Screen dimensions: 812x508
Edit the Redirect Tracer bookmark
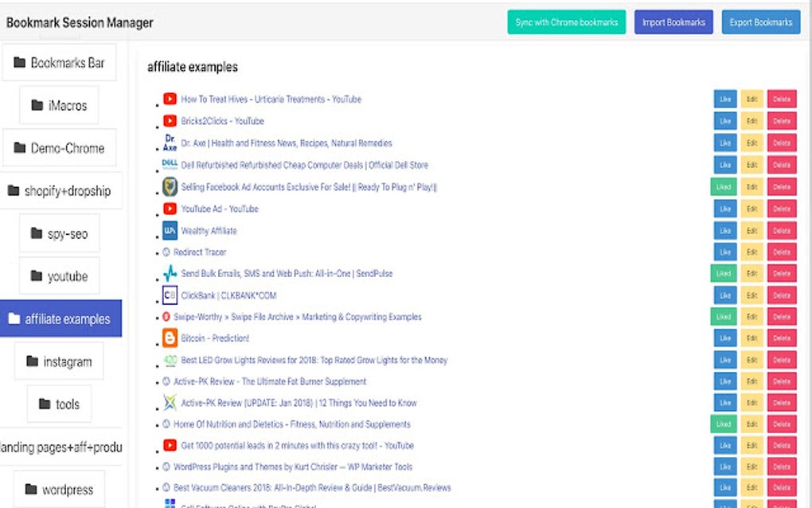752,252
